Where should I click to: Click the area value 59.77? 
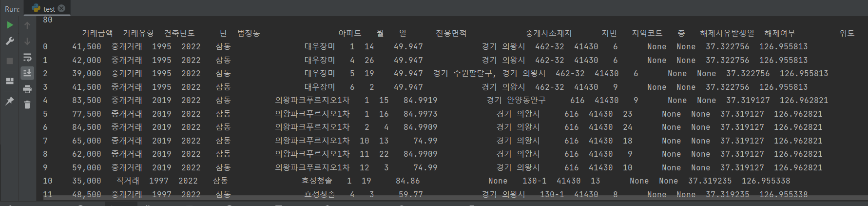click(411, 194)
